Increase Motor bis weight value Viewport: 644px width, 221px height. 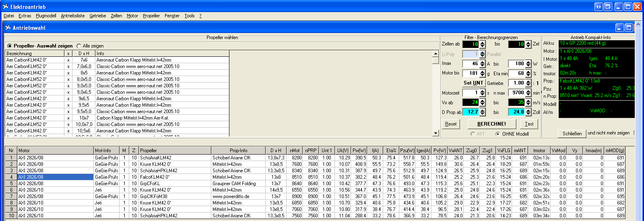pos(483,71)
